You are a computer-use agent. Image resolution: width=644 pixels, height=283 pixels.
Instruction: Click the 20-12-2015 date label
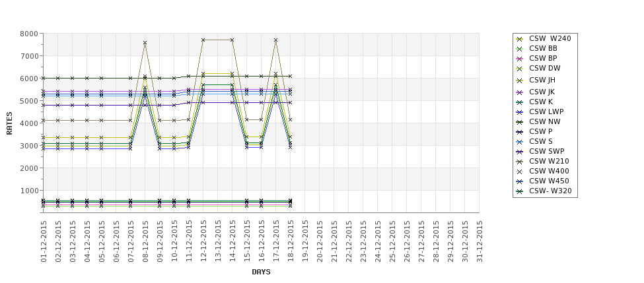[x=320, y=241]
